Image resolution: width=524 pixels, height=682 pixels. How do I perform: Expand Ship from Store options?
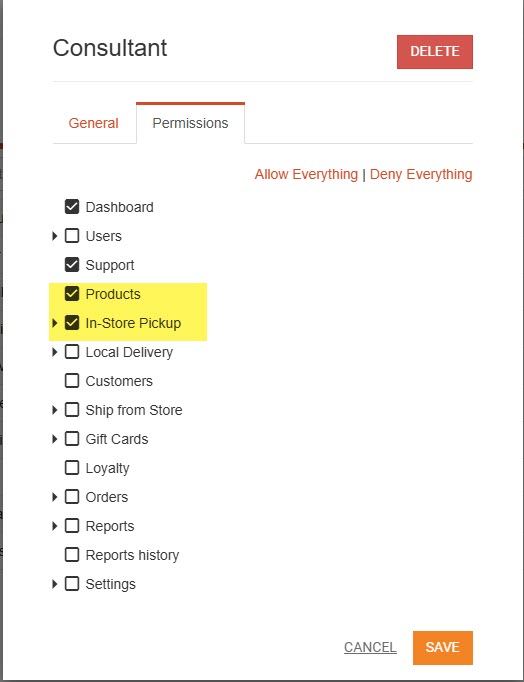(54, 410)
